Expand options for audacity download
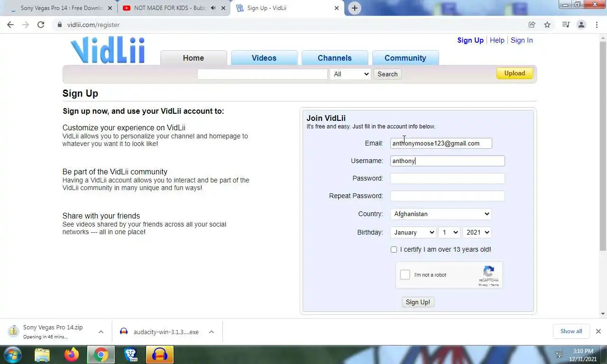Image resolution: width=607 pixels, height=364 pixels. [x=212, y=332]
